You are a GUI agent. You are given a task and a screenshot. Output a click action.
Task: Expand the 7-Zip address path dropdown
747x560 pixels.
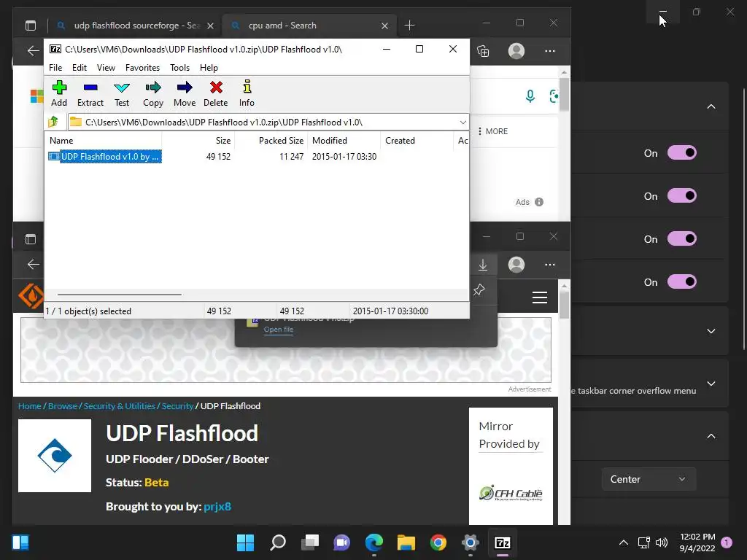[462, 122]
